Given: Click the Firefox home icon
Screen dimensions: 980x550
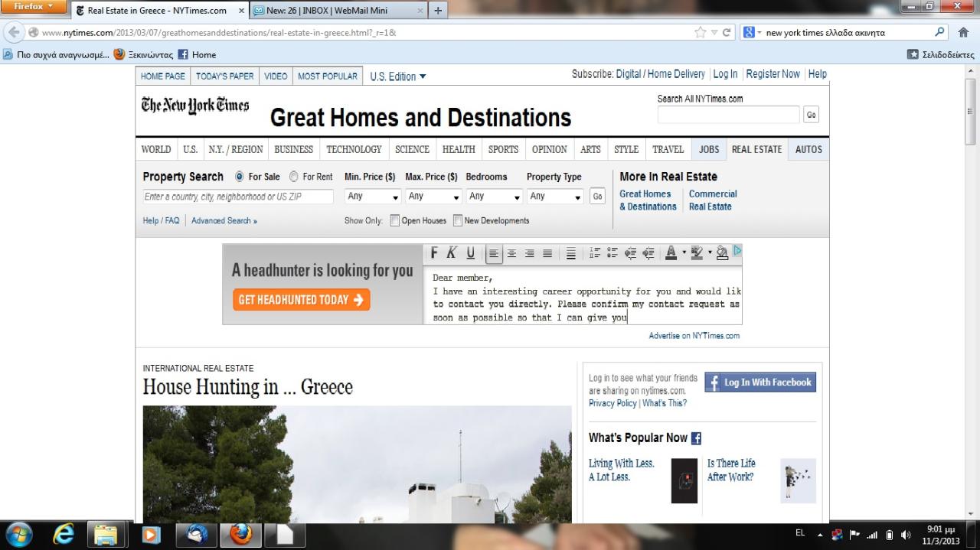Looking at the screenshot, I should click(x=963, y=33).
